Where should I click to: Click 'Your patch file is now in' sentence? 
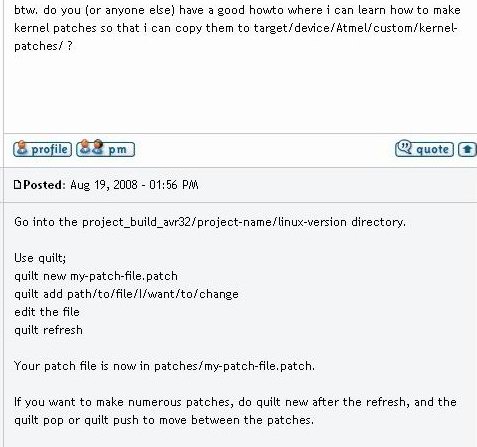[x=164, y=366]
